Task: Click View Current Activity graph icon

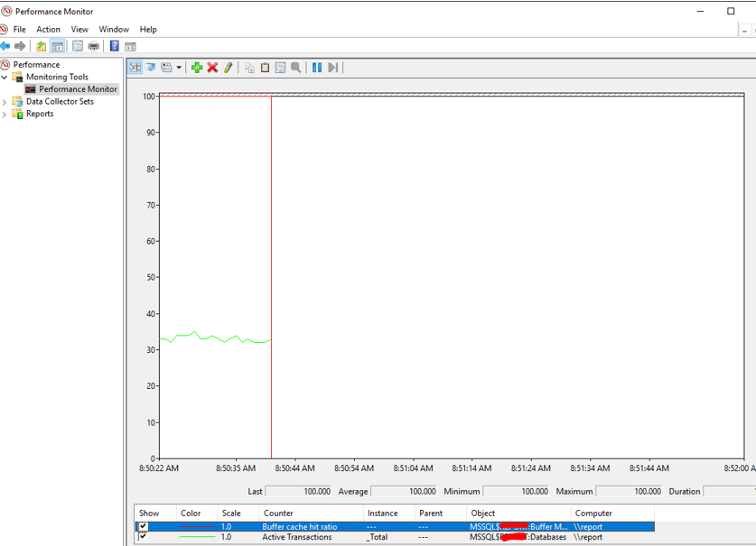Action: coord(135,68)
